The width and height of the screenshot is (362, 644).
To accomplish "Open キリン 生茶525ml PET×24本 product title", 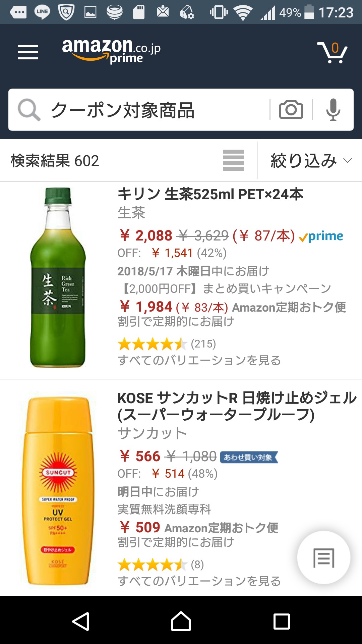I will click(210, 194).
